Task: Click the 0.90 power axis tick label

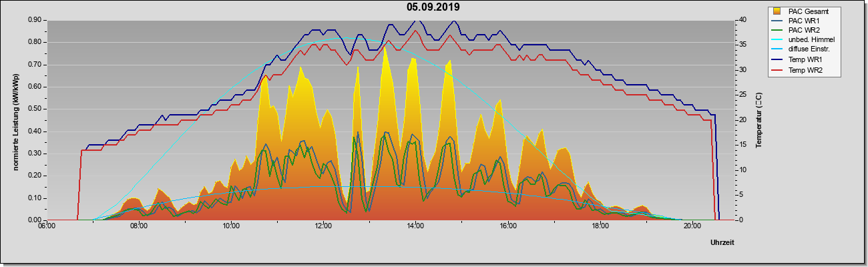Action: [x=35, y=20]
